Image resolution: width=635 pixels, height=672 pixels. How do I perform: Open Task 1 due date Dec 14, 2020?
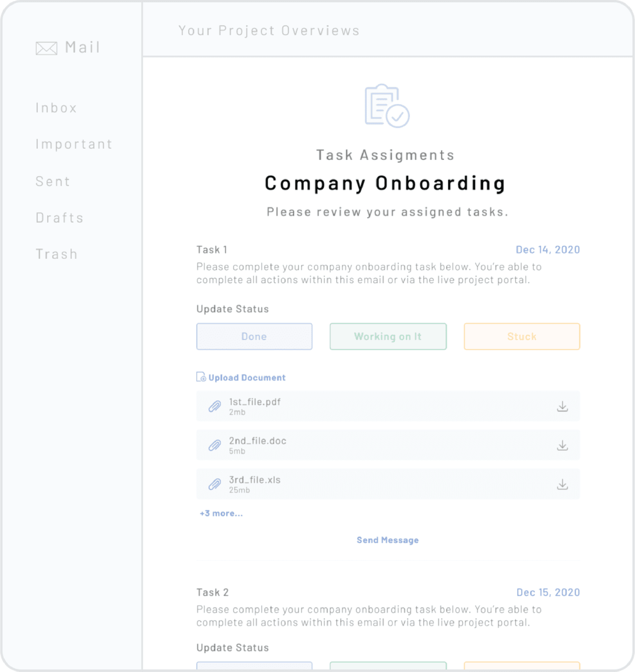coord(548,249)
